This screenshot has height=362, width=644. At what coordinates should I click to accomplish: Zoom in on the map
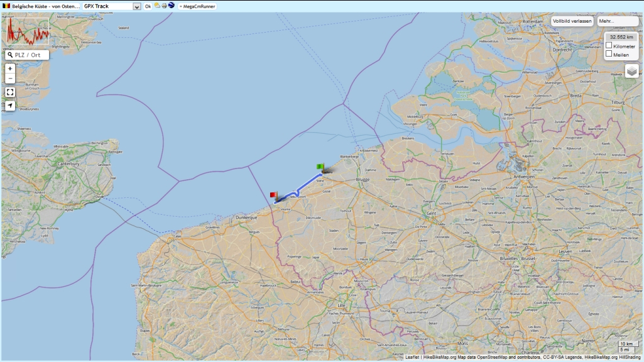[x=10, y=69]
